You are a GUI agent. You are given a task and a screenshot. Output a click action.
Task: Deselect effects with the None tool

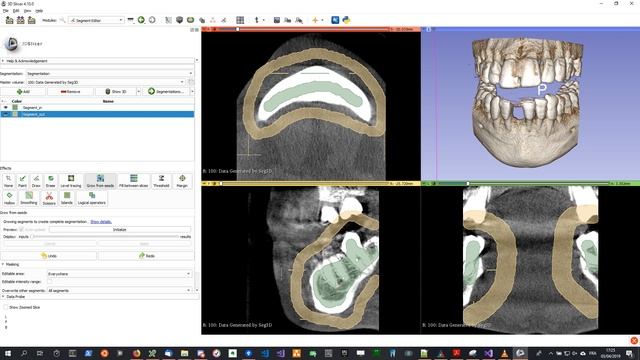[x=9, y=181]
